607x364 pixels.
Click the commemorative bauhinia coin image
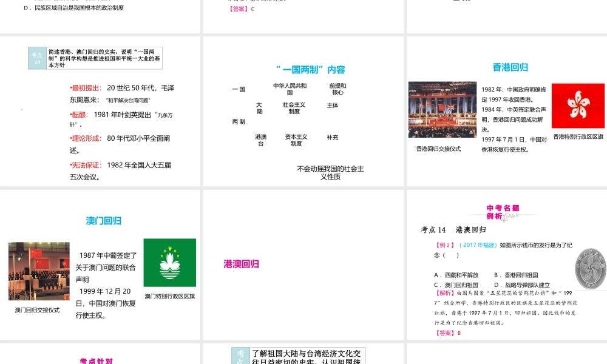[591, 269]
